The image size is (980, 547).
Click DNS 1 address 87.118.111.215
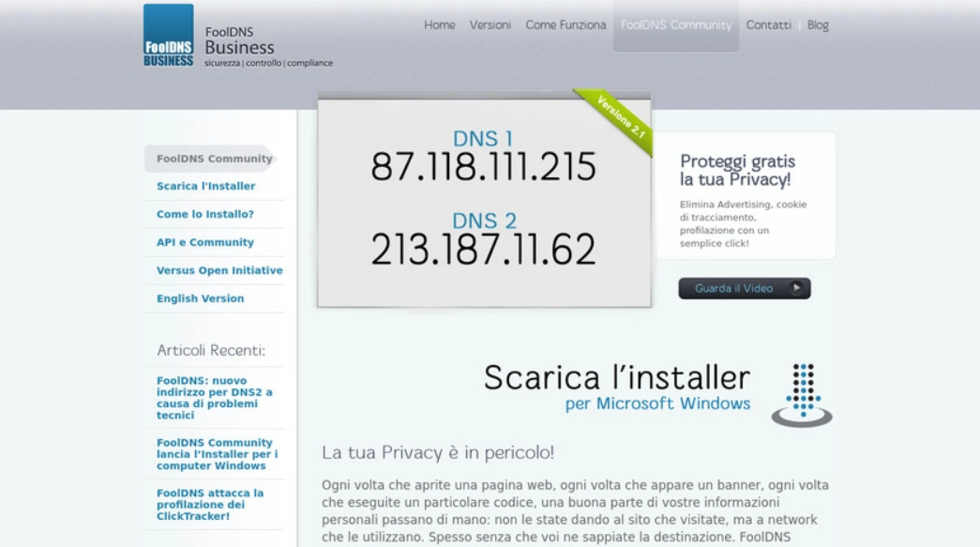483,167
